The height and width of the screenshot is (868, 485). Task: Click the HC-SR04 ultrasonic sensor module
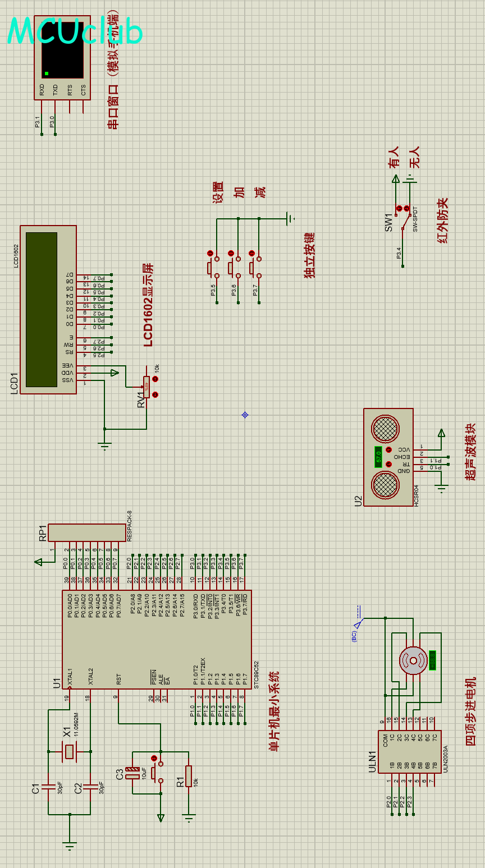point(388,457)
